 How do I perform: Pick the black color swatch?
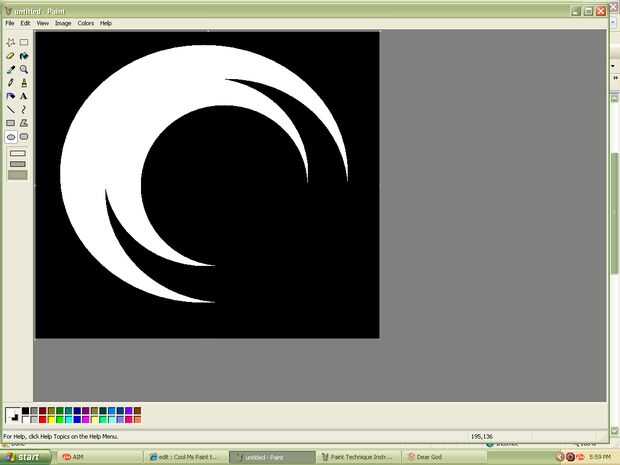[x=25, y=411]
